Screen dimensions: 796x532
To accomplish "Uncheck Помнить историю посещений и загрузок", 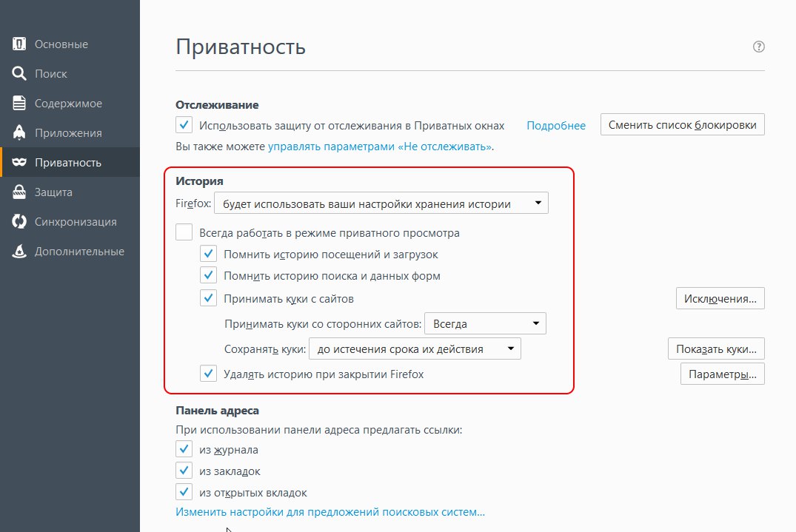I will pyautogui.click(x=208, y=254).
